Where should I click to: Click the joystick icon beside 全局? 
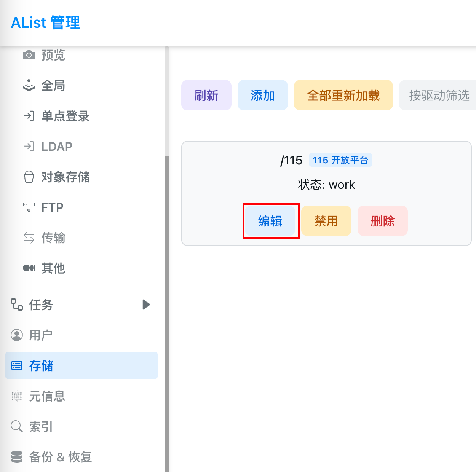[29, 86]
